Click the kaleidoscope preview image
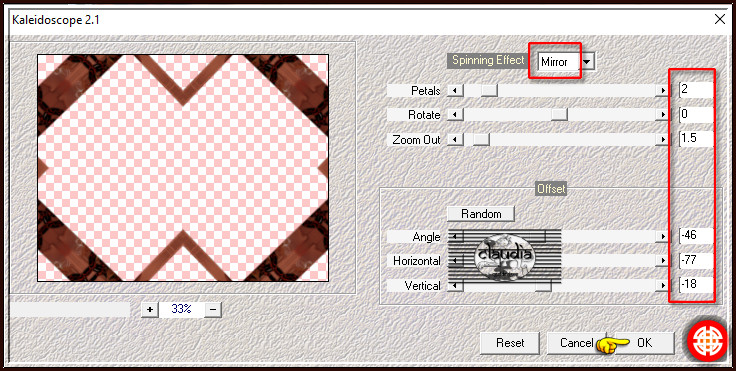The height and width of the screenshot is (371, 736). 183,168
